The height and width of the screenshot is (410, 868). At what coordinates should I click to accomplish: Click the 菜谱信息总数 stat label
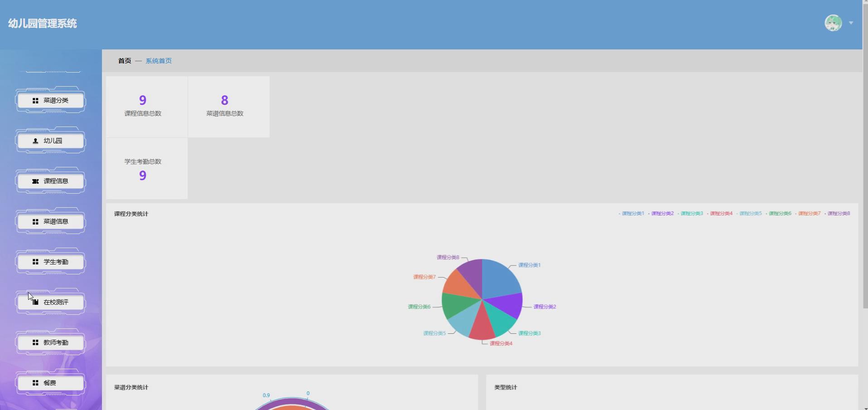click(225, 113)
